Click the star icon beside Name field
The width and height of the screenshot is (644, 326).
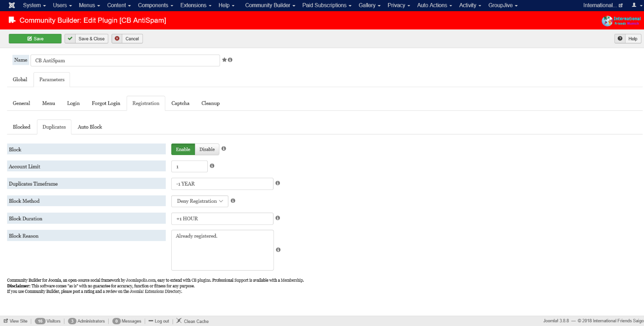(224, 60)
